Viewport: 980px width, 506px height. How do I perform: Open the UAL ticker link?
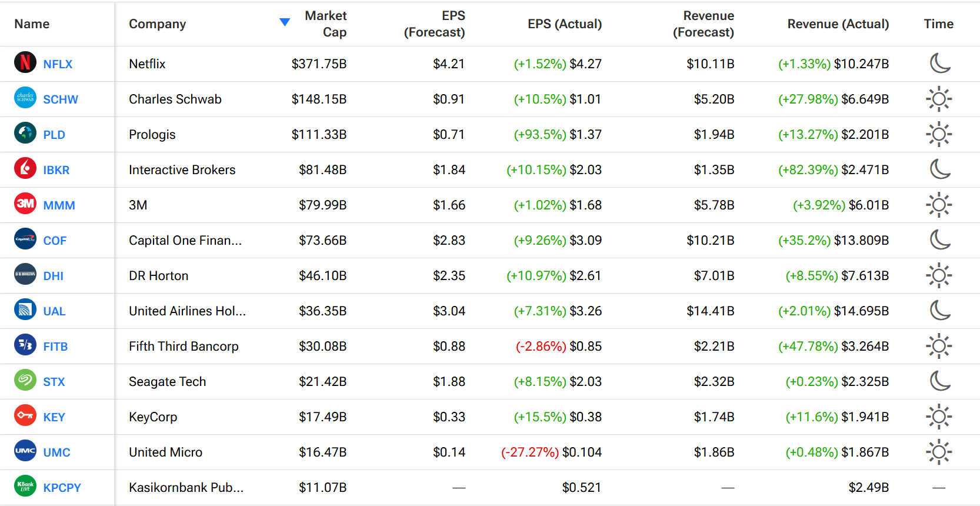54,311
